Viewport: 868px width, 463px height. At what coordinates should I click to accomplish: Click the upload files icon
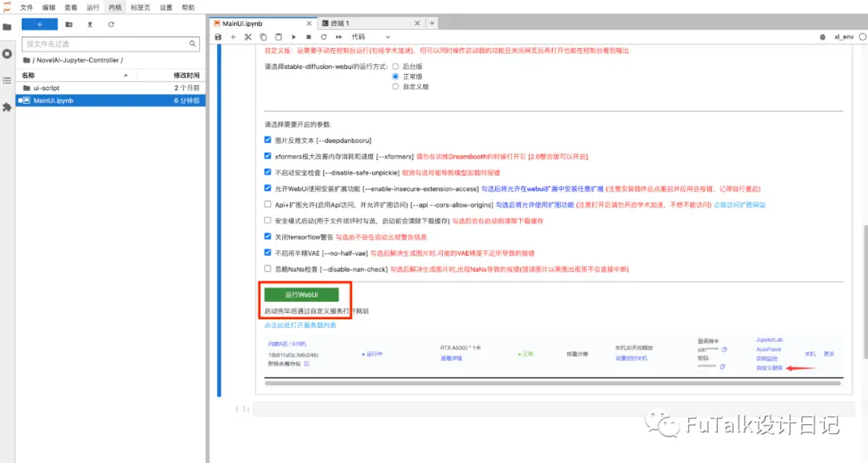(x=90, y=24)
